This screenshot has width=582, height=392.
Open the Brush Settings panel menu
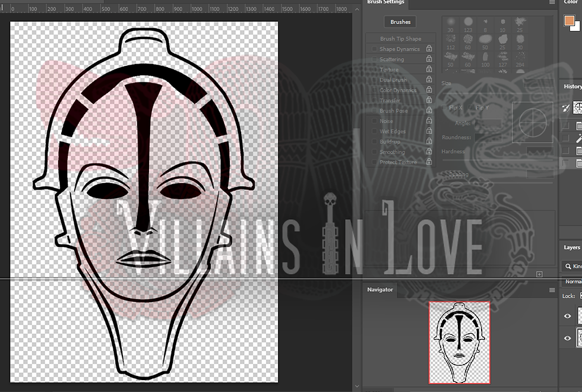[x=552, y=2]
